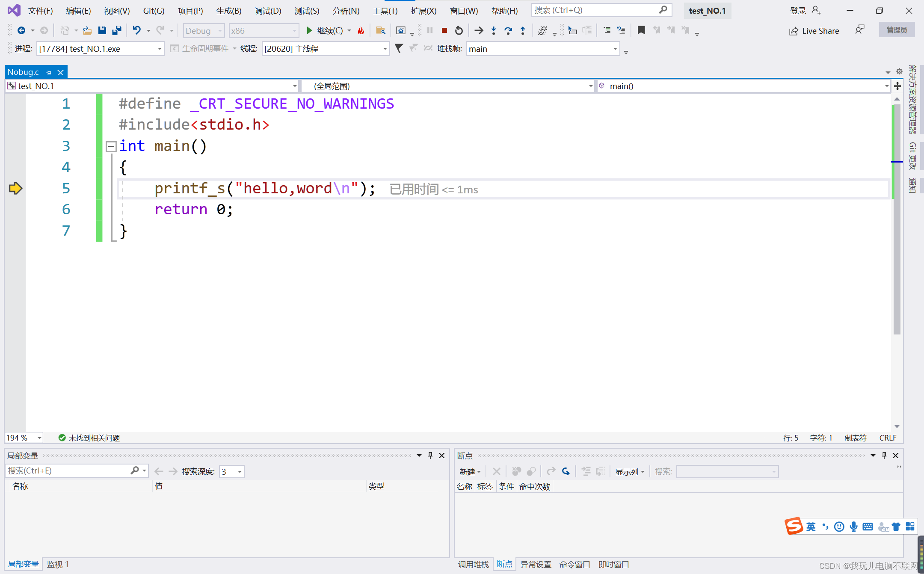The height and width of the screenshot is (574, 924).
Task: Click the Live Share button
Action: click(814, 31)
